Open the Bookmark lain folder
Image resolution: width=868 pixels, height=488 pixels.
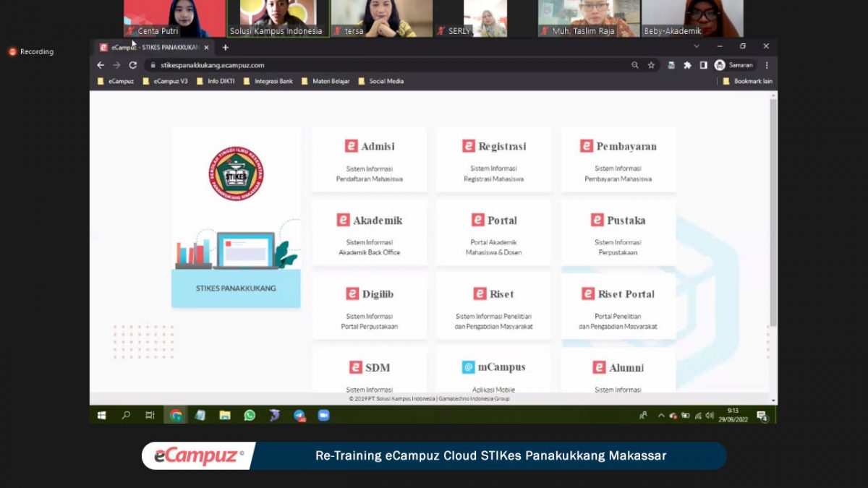(x=748, y=82)
